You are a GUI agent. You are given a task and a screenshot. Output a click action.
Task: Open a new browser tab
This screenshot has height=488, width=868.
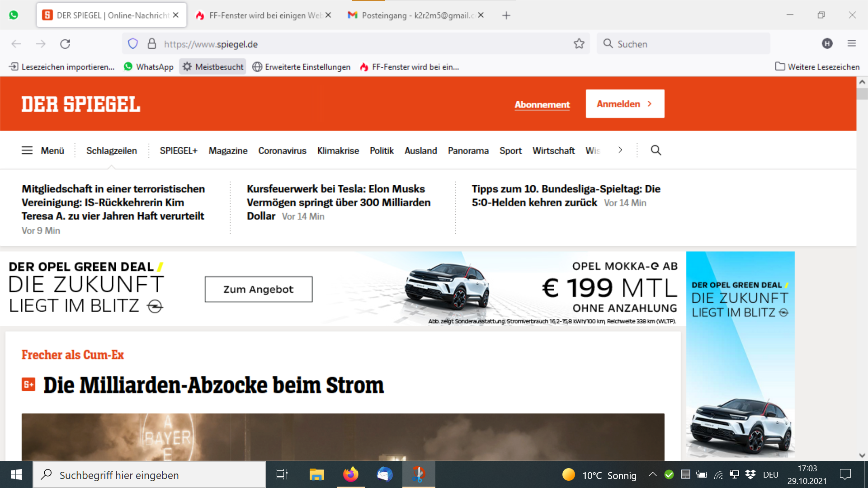tap(506, 15)
